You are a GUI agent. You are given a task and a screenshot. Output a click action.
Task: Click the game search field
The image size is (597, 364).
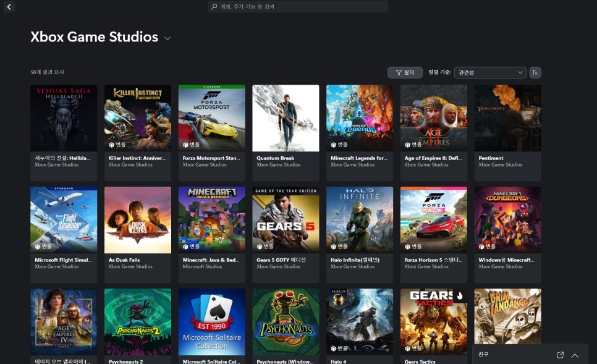pyautogui.click(x=298, y=6)
